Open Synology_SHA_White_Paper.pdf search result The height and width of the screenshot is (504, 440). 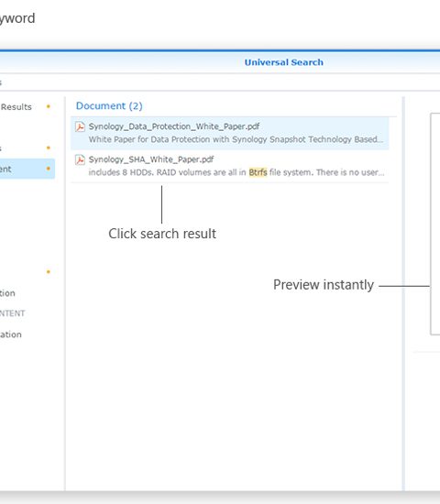pos(230,166)
